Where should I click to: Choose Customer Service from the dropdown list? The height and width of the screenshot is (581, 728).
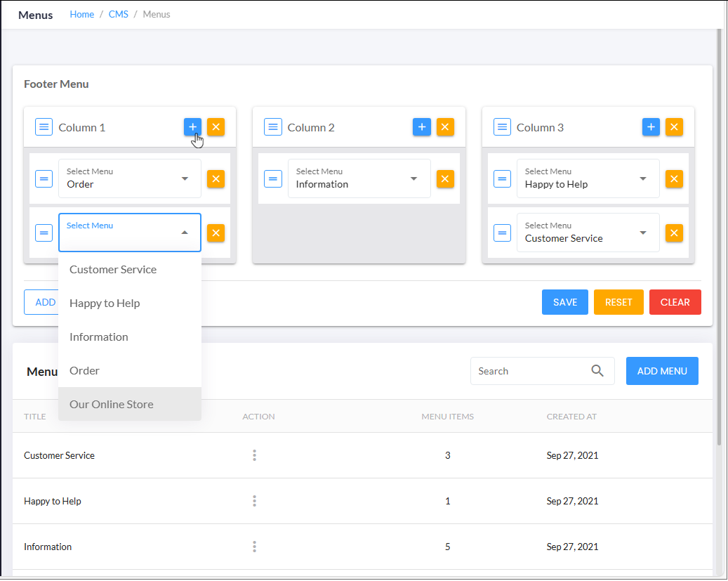click(x=130, y=270)
